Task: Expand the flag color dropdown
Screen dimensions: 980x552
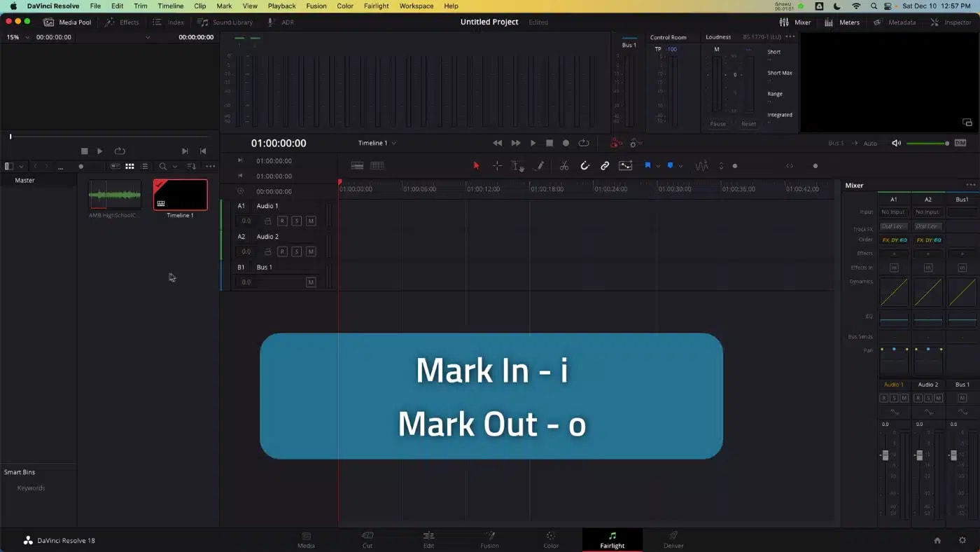Action: (x=658, y=165)
